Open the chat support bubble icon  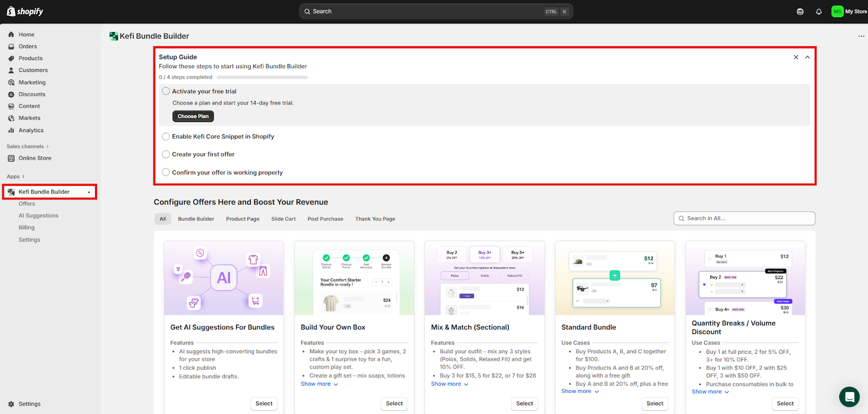tap(849, 397)
